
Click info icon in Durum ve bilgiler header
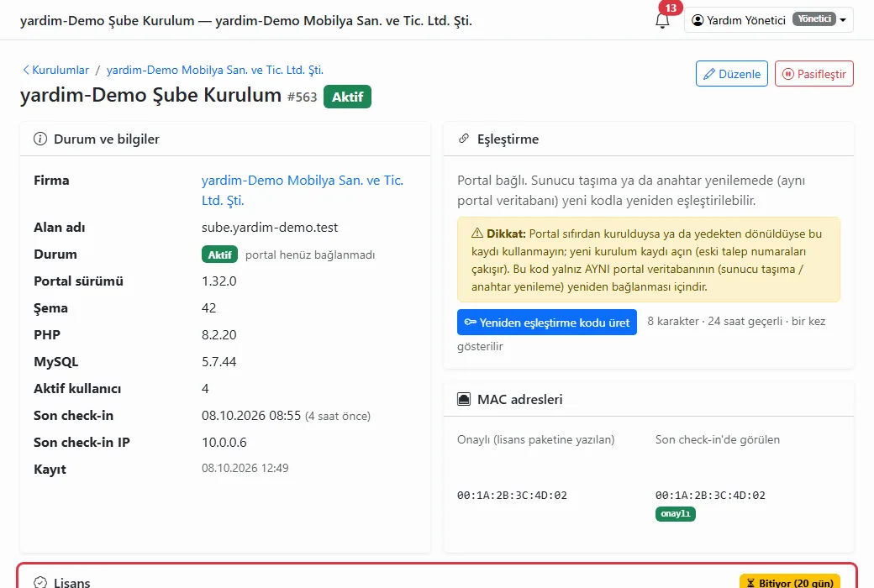[x=40, y=139]
